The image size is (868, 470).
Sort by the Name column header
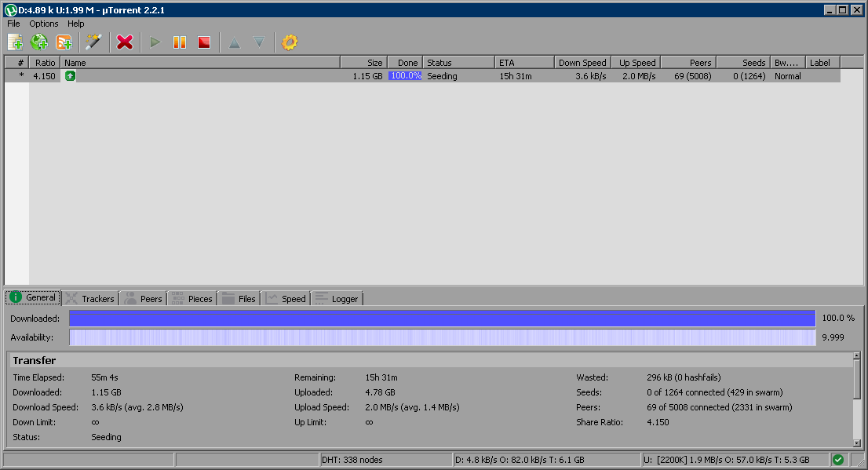point(200,63)
